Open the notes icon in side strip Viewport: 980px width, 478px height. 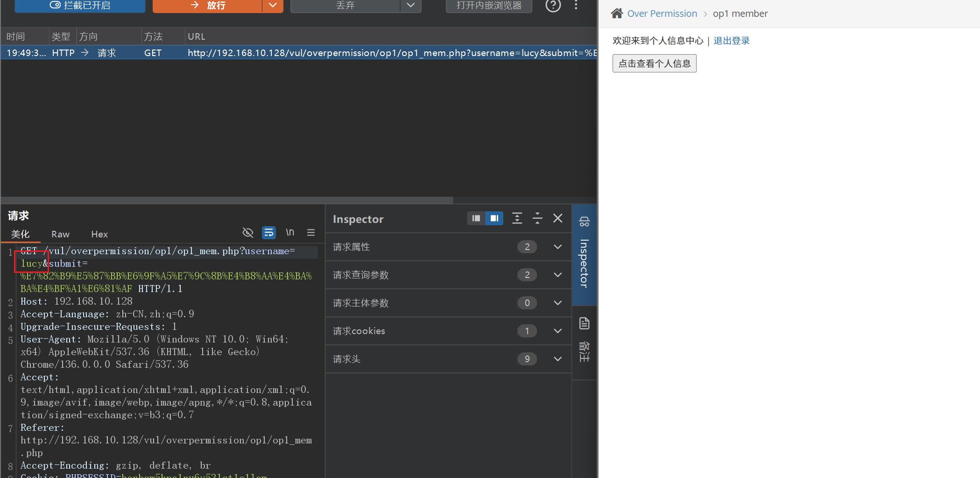click(x=584, y=323)
